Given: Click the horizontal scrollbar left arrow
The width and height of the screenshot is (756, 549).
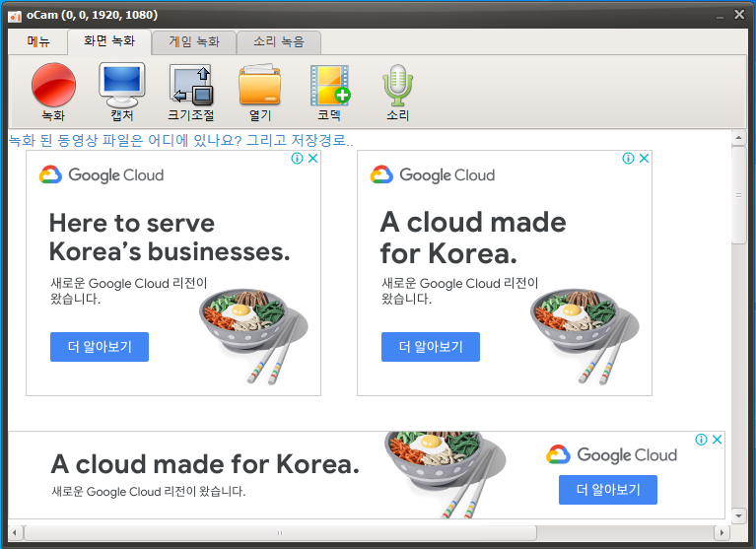Looking at the screenshot, I should click(x=15, y=532).
